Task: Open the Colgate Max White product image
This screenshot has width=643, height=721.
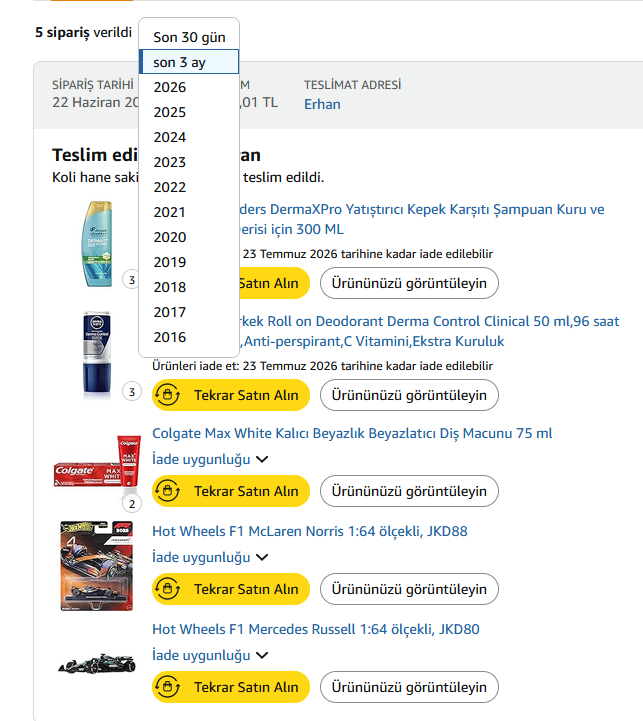Action: coord(97,461)
